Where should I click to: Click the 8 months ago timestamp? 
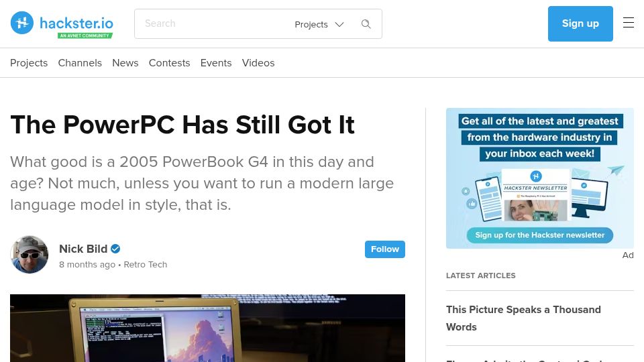click(x=87, y=265)
